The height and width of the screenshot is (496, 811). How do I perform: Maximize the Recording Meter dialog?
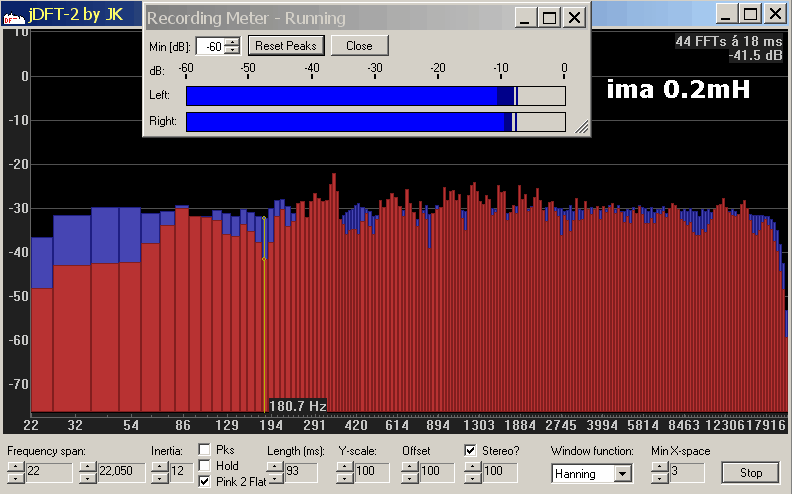(x=549, y=18)
